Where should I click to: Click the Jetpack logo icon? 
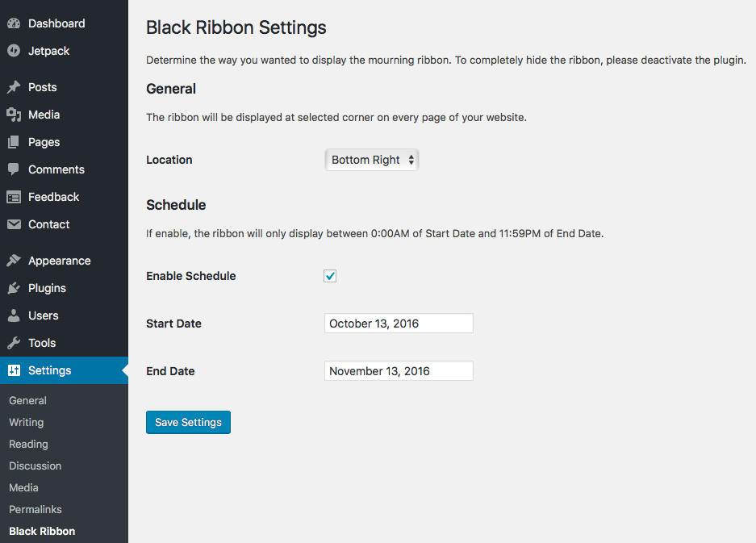[x=14, y=51]
